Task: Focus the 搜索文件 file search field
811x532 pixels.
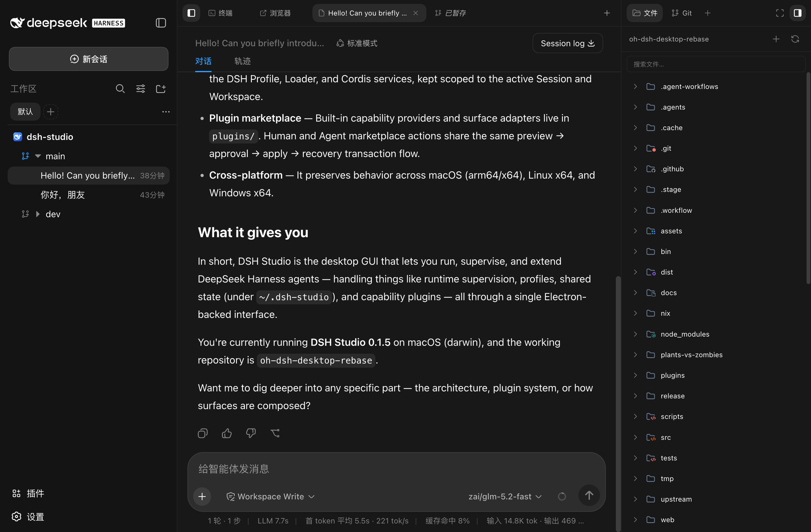Action: [716, 64]
